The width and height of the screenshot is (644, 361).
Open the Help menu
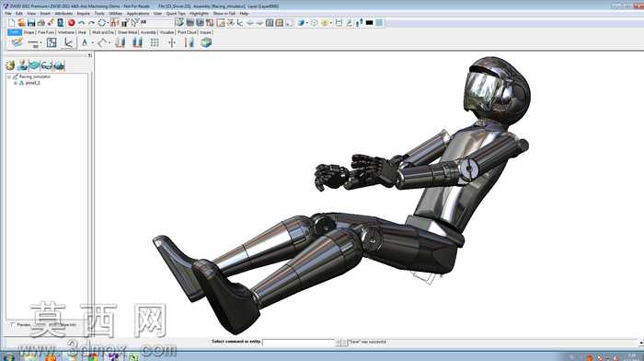pyautogui.click(x=244, y=14)
